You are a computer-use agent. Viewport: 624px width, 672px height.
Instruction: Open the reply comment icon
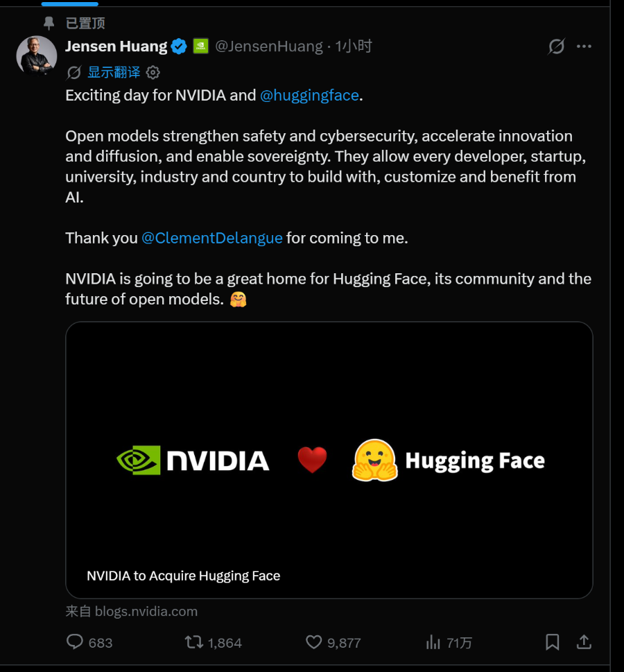coord(75,641)
